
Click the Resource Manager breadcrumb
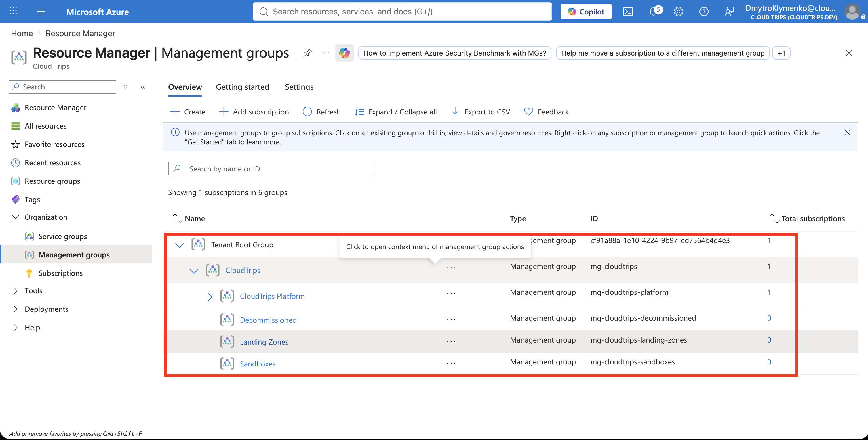[80, 33]
